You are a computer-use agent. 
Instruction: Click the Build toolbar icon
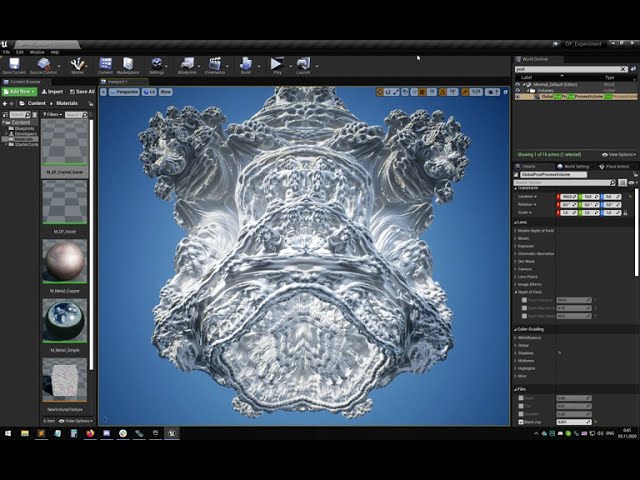246,65
